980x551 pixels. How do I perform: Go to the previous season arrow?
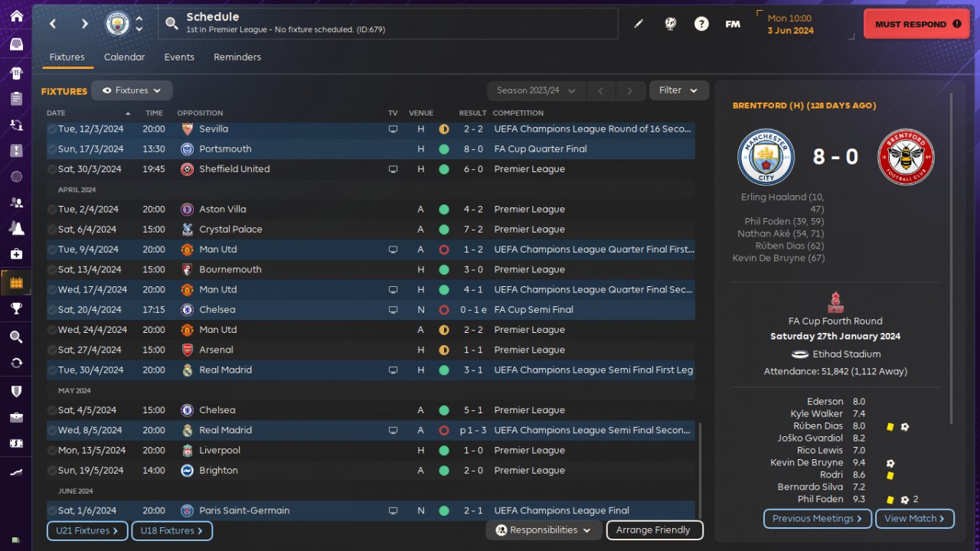click(x=600, y=90)
